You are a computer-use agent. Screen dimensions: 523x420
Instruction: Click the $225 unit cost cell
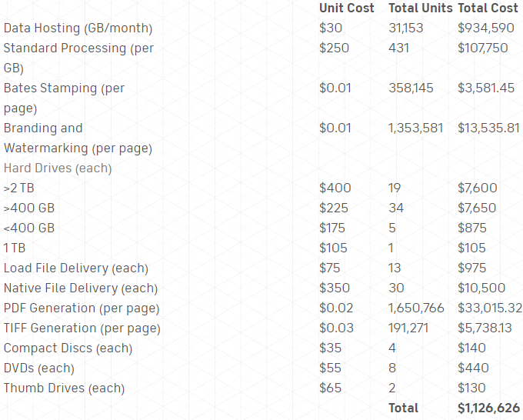point(334,208)
